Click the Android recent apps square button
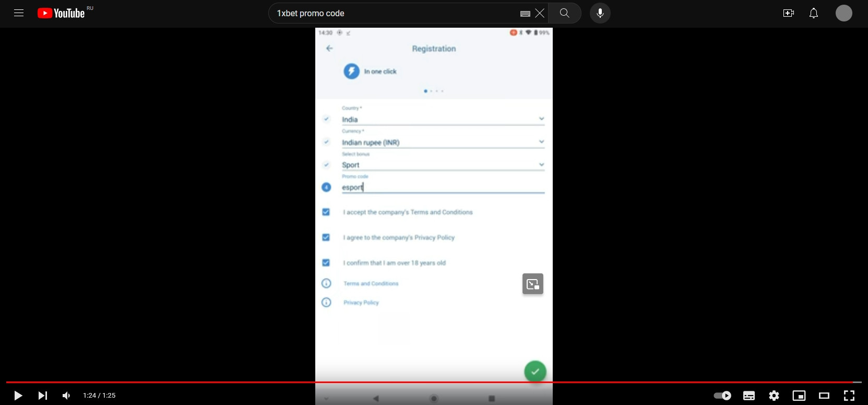868x405 pixels. pyautogui.click(x=492, y=399)
